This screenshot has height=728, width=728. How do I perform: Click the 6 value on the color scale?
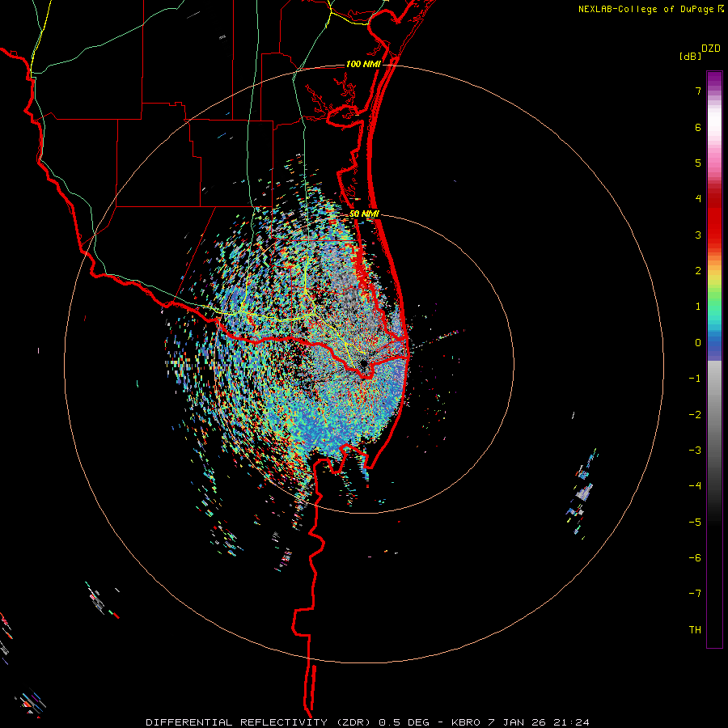tap(698, 127)
